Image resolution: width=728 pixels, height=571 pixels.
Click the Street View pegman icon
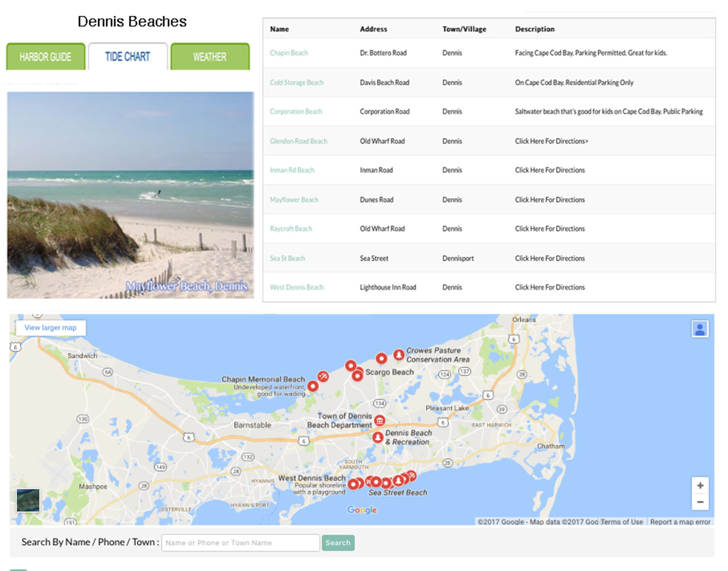click(700, 329)
